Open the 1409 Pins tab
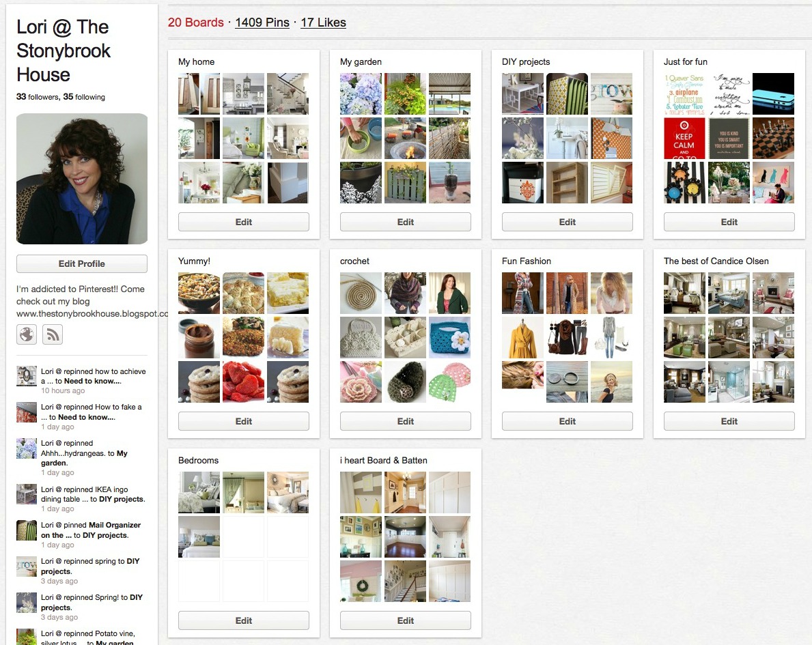Viewport: 812px width, 645px height. click(262, 23)
